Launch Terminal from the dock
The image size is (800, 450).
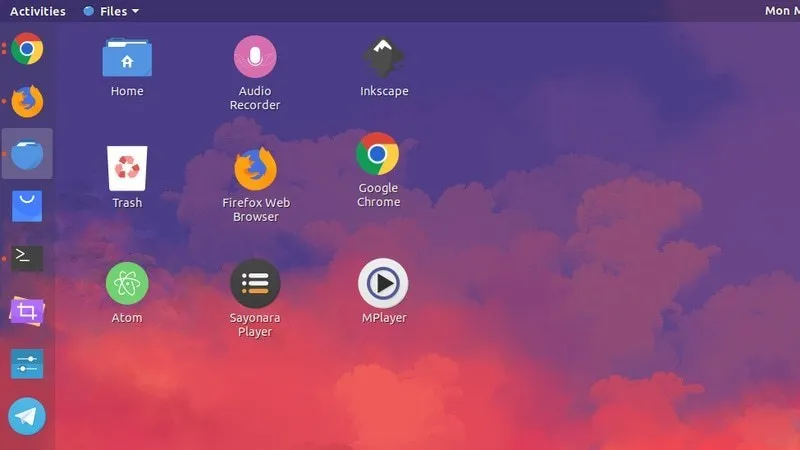click(x=27, y=258)
